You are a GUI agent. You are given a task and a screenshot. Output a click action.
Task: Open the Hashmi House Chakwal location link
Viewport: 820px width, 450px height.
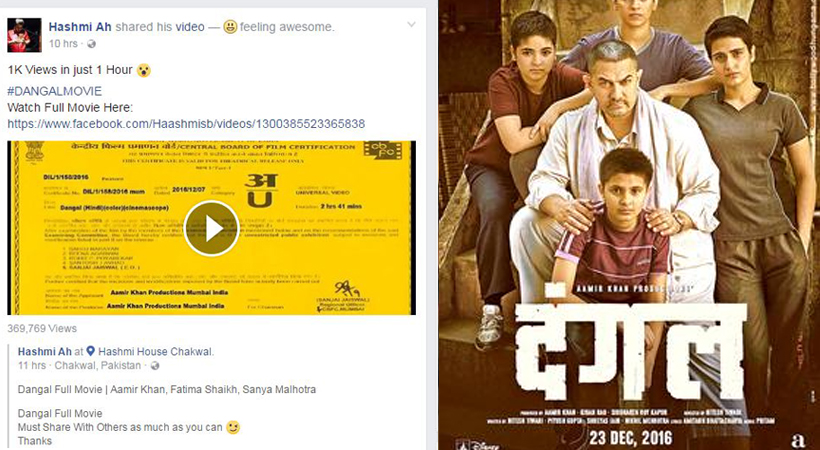156,352
